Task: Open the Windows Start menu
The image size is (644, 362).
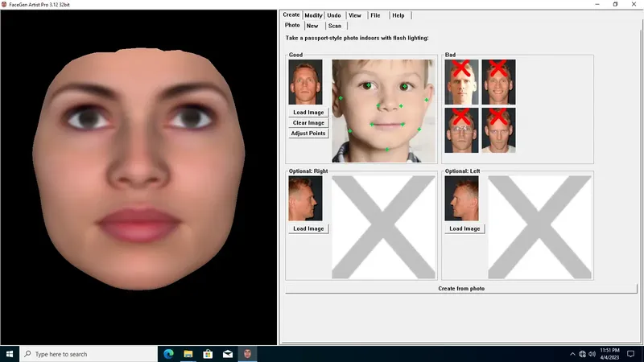Action: [10, 354]
